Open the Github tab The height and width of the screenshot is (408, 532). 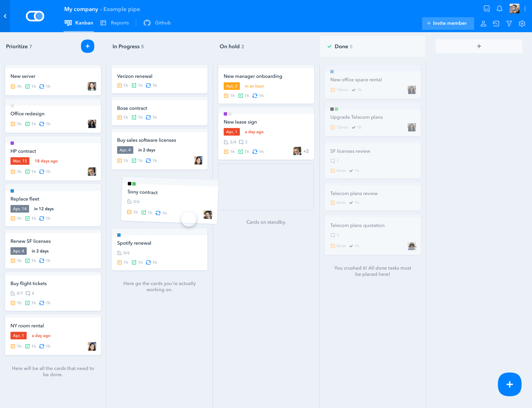[x=157, y=23]
